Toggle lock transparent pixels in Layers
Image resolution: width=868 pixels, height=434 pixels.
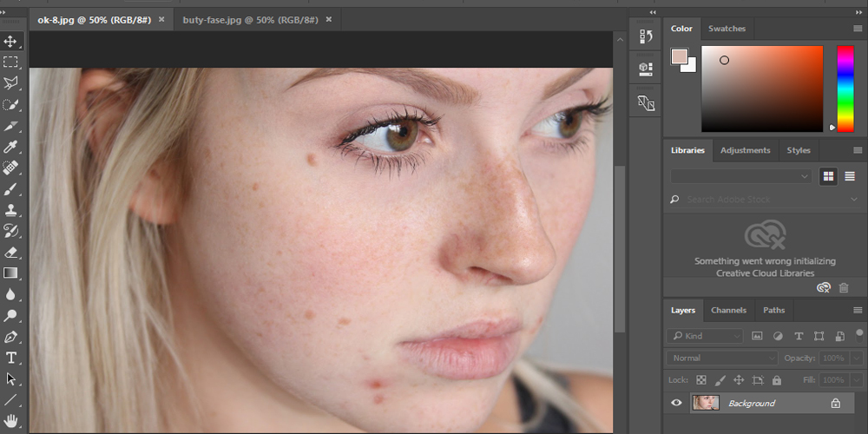[x=701, y=380]
